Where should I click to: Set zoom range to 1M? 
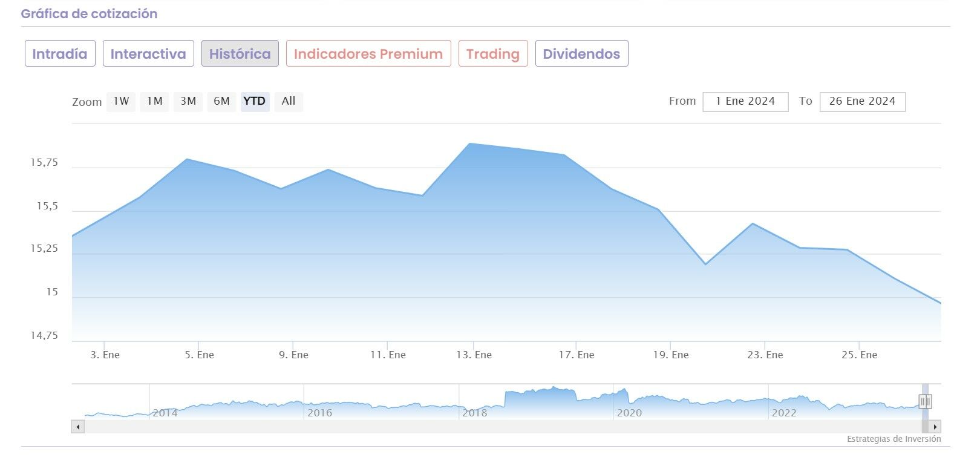point(155,101)
